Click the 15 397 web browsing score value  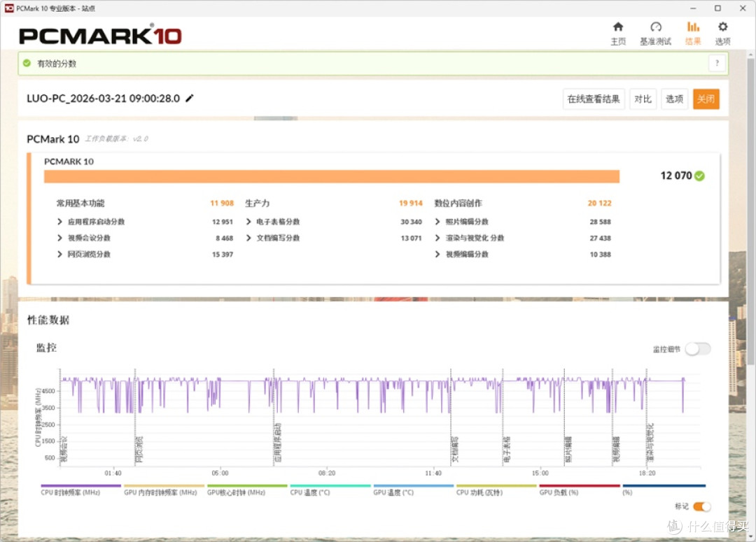coord(223,255)
